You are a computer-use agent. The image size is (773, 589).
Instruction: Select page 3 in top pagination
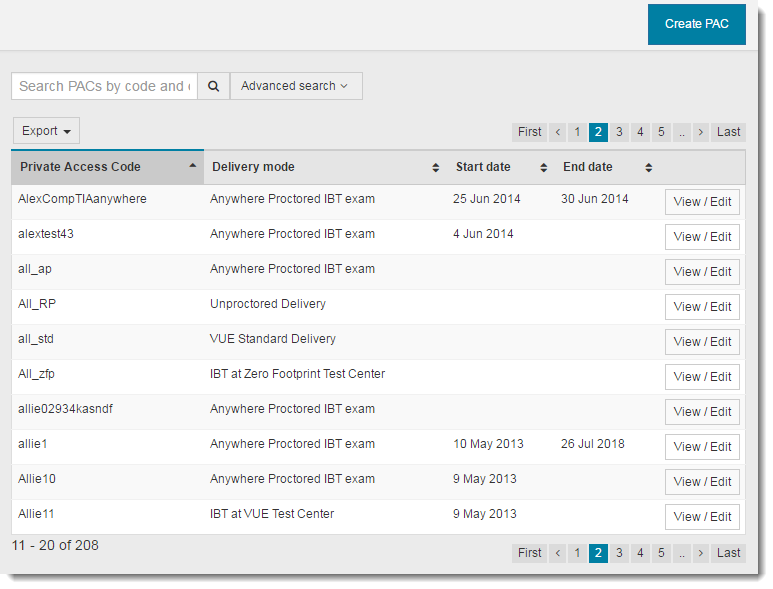[x=619, y=132]
